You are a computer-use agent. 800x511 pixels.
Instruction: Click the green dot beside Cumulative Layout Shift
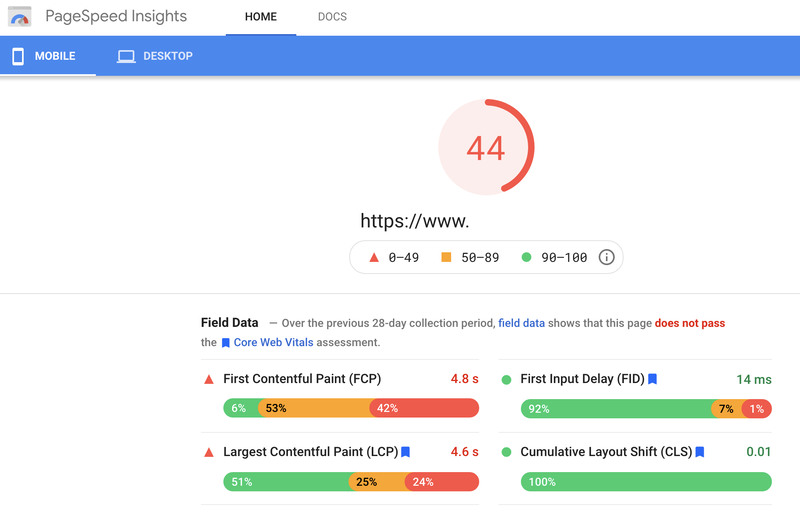[x=506, y=452]
